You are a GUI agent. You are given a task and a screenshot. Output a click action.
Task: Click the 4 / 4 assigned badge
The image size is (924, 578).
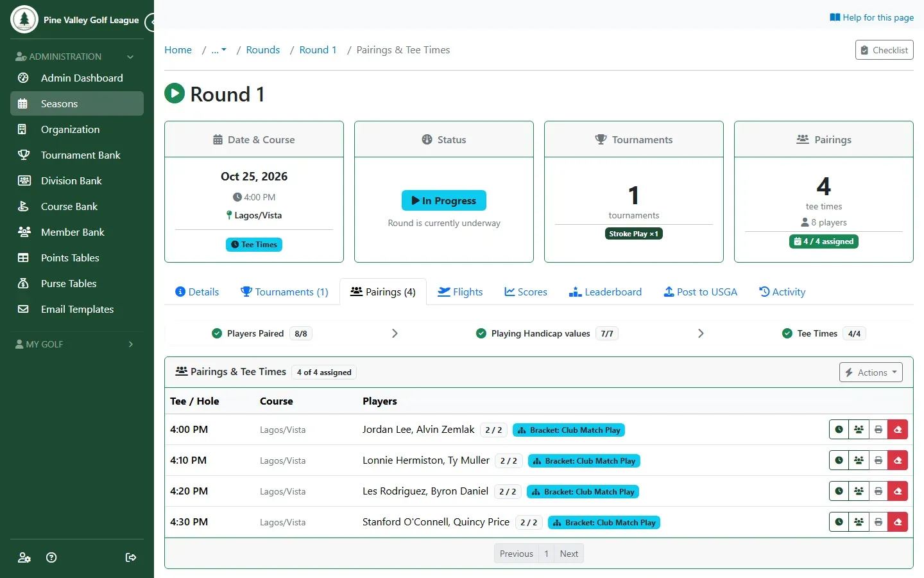click(x=824, y=241)
